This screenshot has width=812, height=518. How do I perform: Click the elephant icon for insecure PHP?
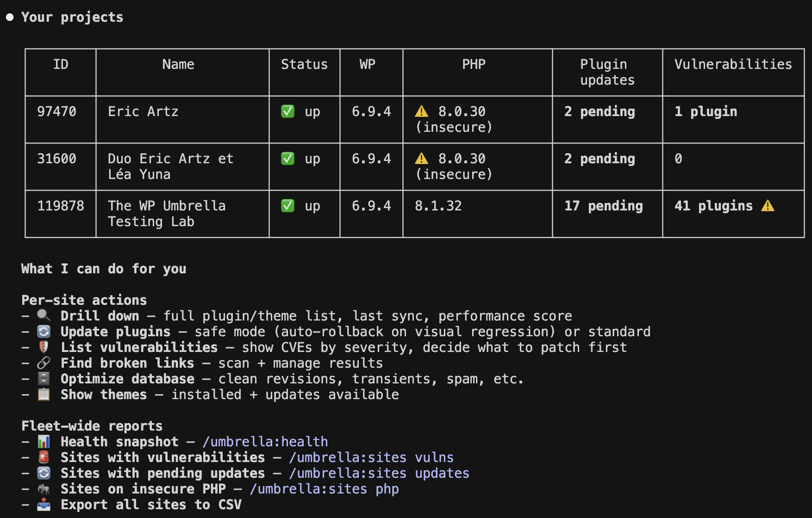(44, 489)
